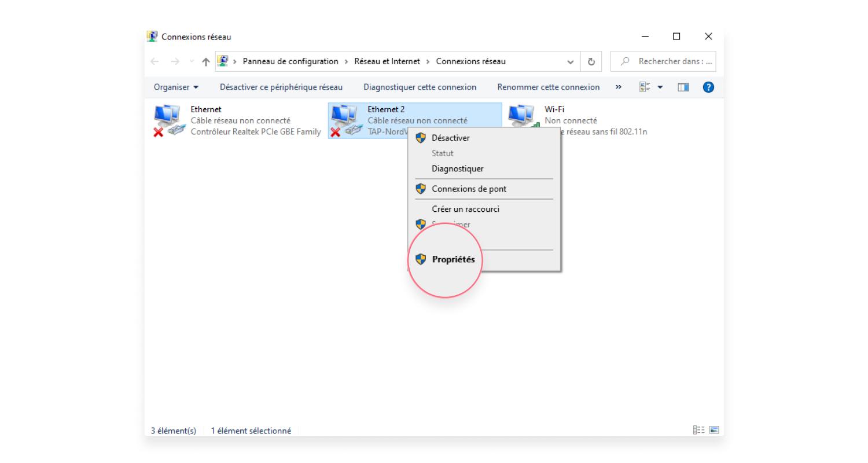Expand the address bar history dropdown

tap(571, 61)
